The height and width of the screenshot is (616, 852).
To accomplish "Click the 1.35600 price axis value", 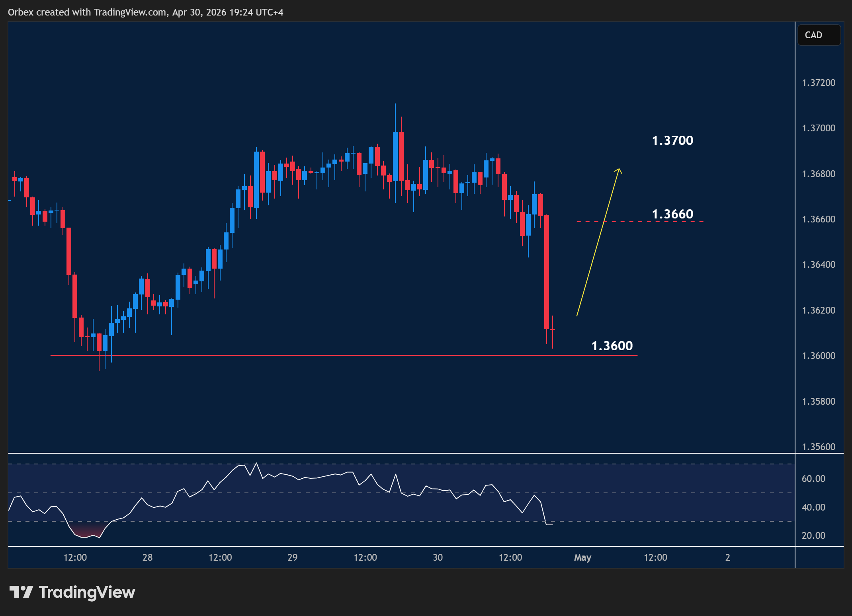I will tap(819, 447).
